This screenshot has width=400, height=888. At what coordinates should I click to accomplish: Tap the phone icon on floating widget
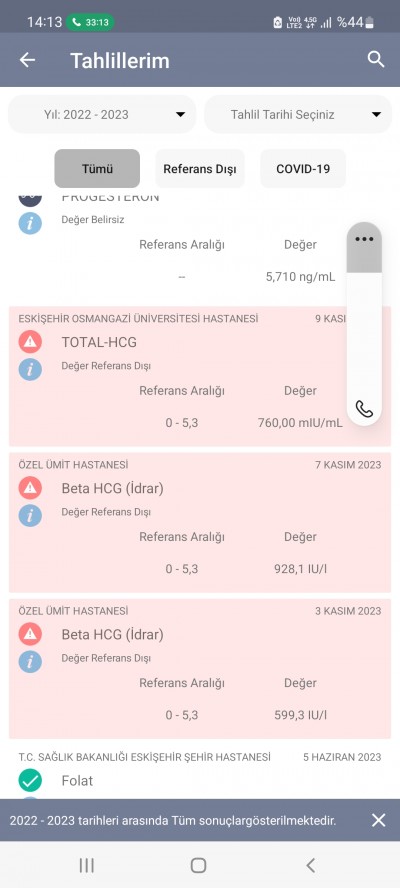[x=364, y=408]
